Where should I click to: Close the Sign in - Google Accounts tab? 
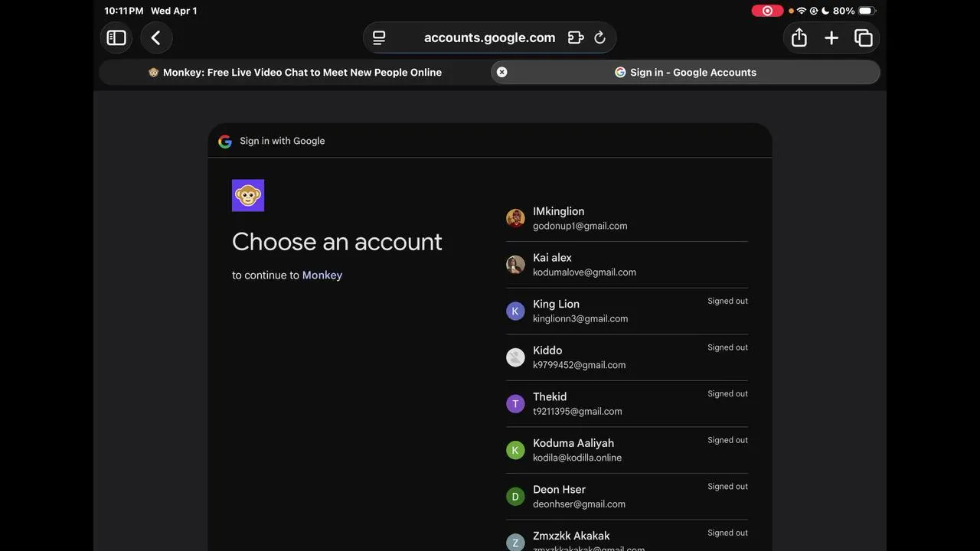click(501, 72)
